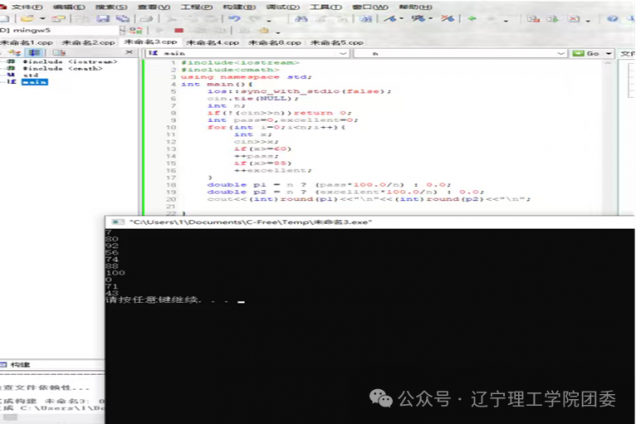Switch to the 未命名2.cpp tab
The width and height of the screenshot is (636, 424).
tap(88, 43)
